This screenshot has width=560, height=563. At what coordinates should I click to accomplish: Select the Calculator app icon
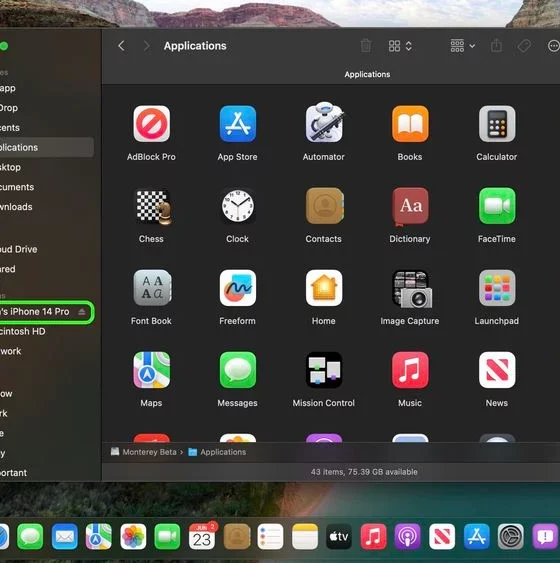tap(497, 124)
